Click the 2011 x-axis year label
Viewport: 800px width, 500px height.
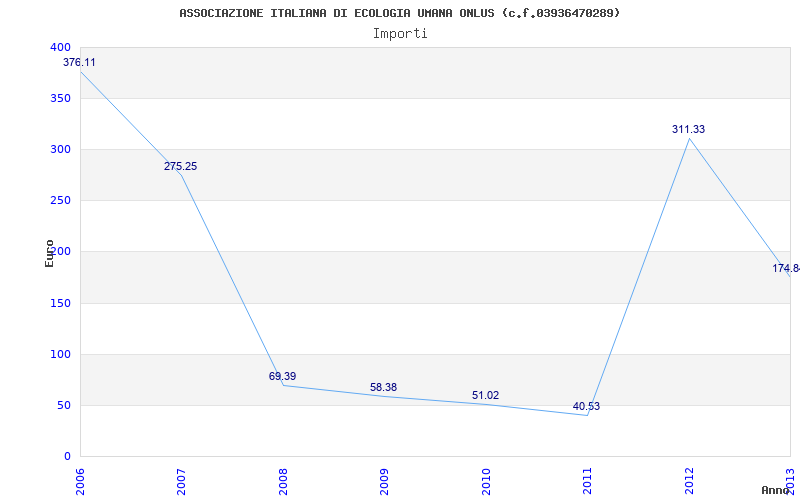[587, 481]
